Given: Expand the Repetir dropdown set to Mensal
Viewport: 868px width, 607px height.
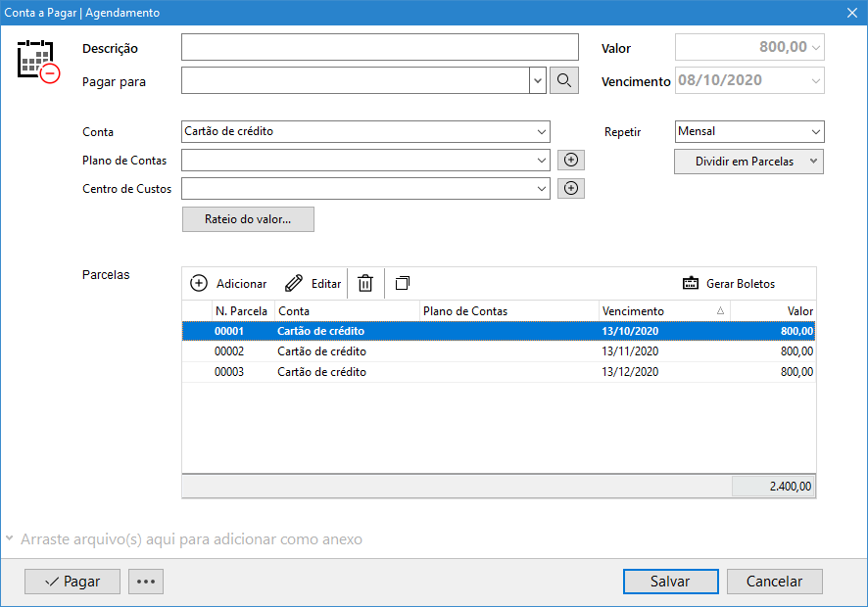Looking at the screenshot, I should [x=749, y=132].
